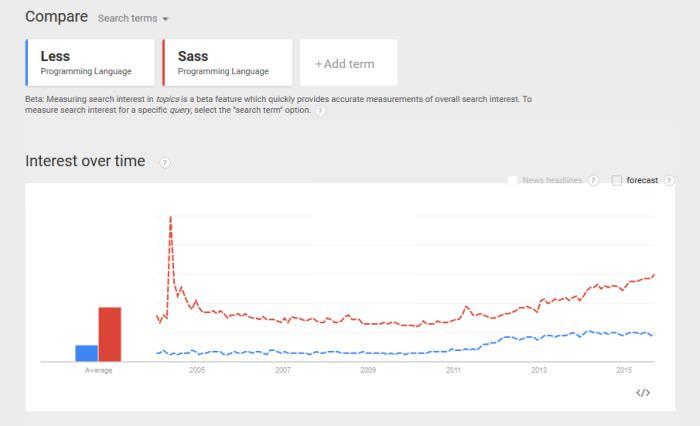The image size is (700, 426).
Task: Click the 2005 label on time axis
Action: pyautogui.click(x=197, y=371)
